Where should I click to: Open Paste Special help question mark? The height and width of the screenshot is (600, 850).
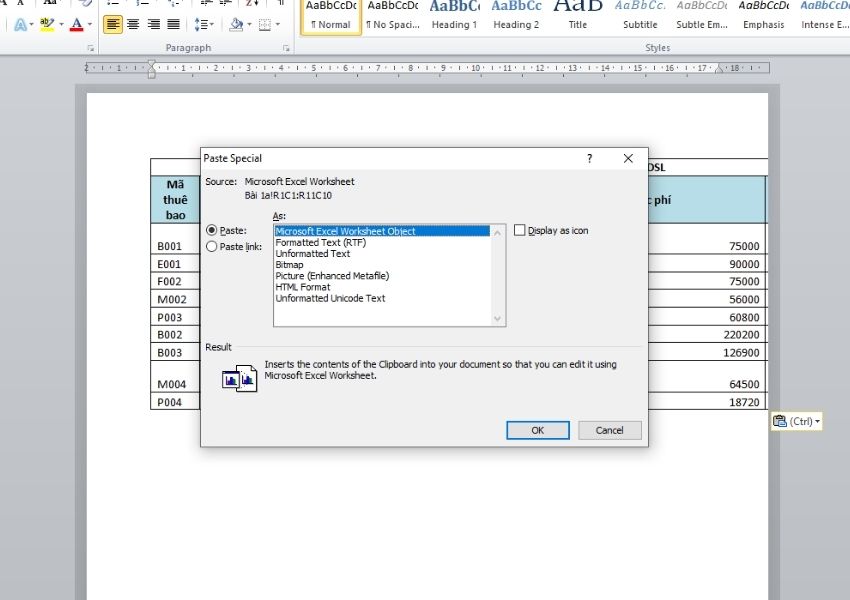590,158
